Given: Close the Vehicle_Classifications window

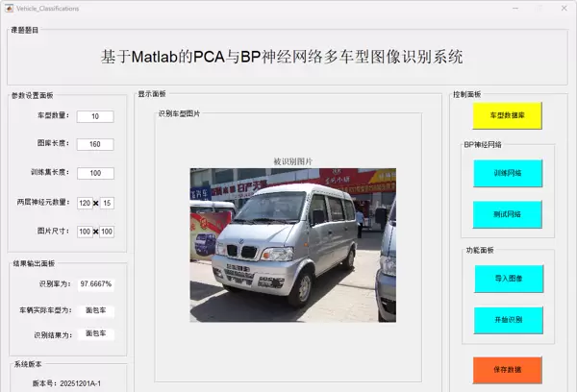Looking at the screenshot, I should tap(564, 8).
